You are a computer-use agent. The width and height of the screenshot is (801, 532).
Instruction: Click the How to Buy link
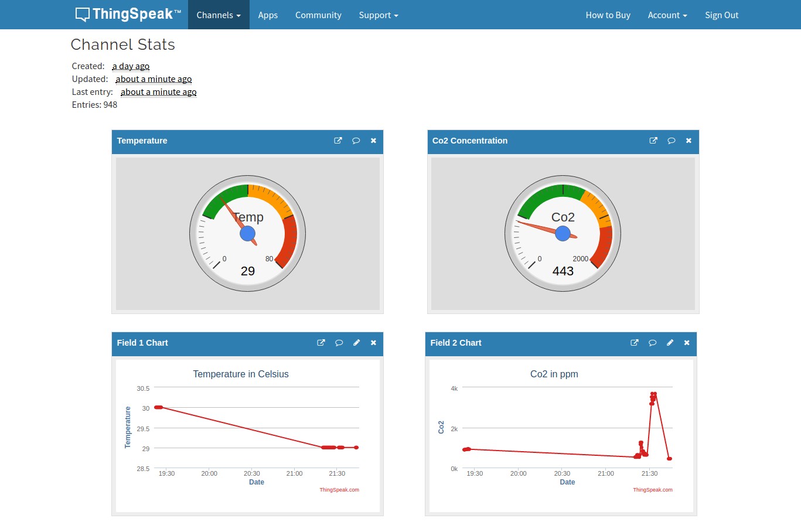pyautogui.click(x=608, y=15)
